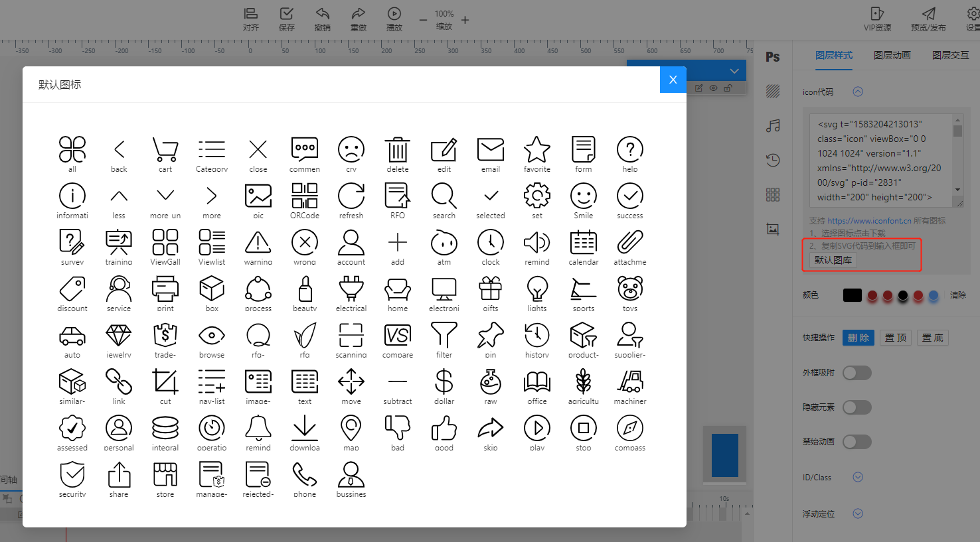
Task: Select the clock icon
Action: (491, 243)
